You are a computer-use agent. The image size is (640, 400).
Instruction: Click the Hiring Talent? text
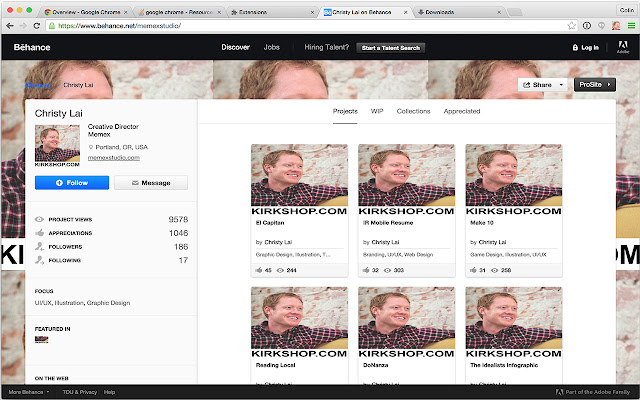[327, 47]
